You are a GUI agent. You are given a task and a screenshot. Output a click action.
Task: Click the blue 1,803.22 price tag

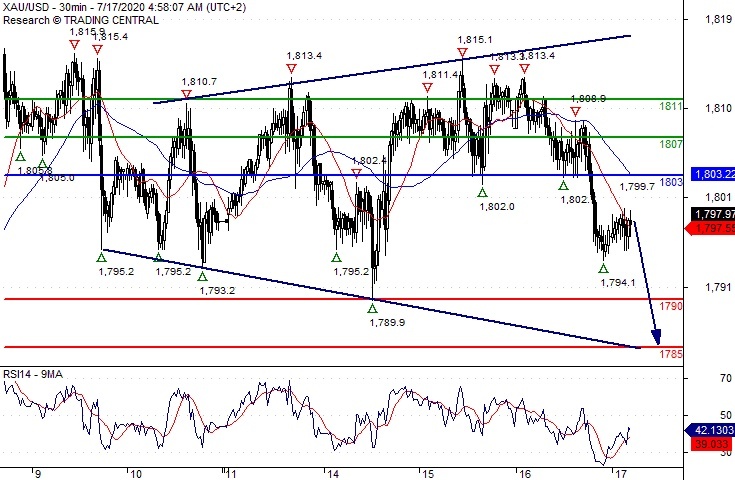coord(713,174)
